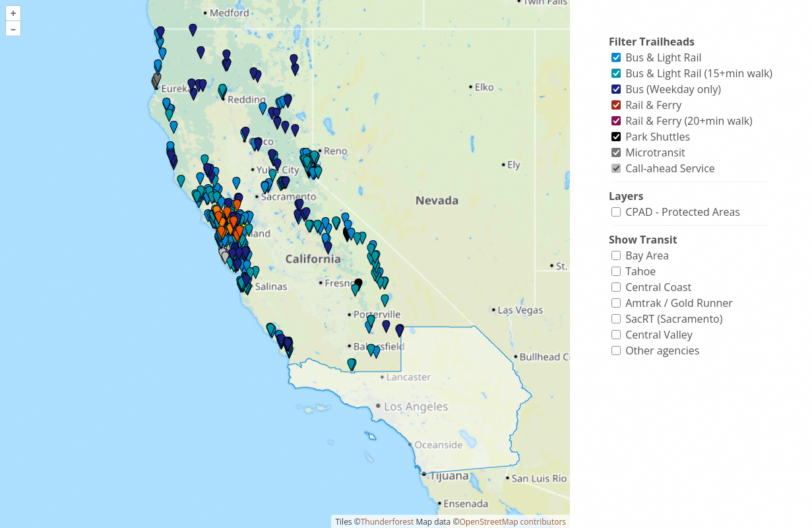Screen dimensions: 812x528
Task: Select the navy marker south of Medford
Action: tap(193, 29)
